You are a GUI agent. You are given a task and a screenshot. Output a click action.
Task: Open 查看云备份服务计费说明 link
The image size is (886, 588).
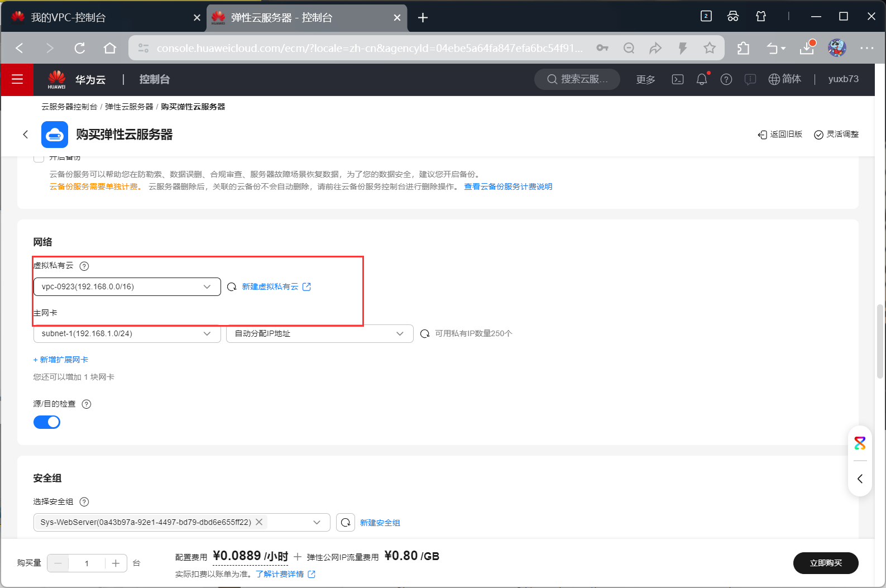(x=508, y=187)
